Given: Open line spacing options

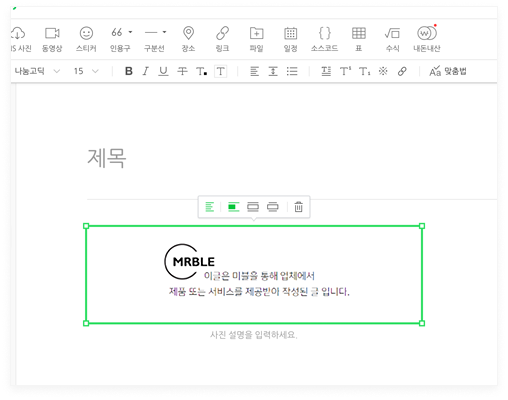Looking at the screenshot, I should coord(273,71).
